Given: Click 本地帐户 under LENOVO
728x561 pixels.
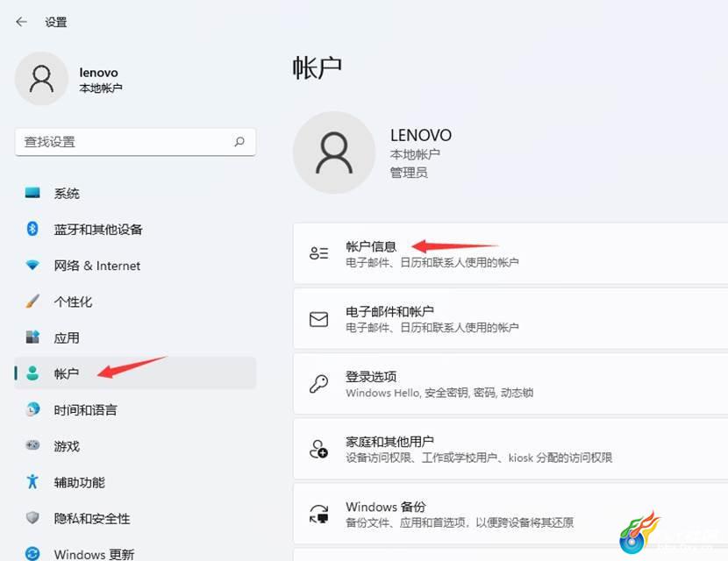Looking at the screenshot, I should point(415,154).
